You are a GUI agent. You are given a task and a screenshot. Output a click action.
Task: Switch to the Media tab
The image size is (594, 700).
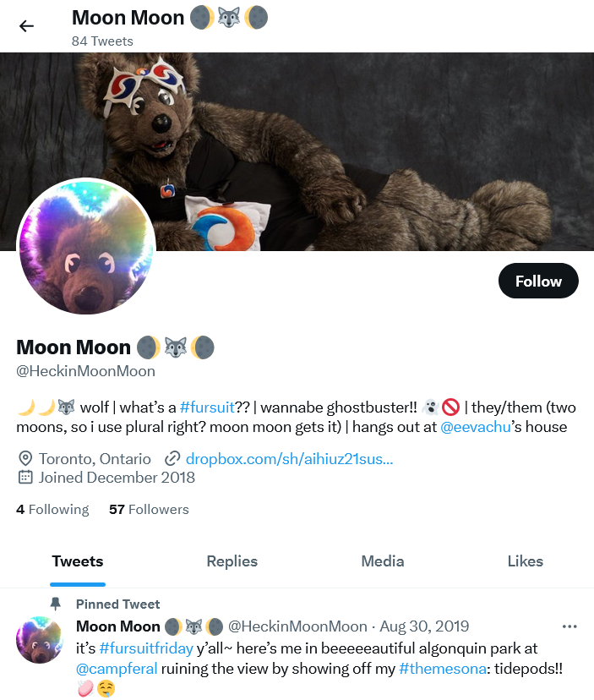[383, 561]
